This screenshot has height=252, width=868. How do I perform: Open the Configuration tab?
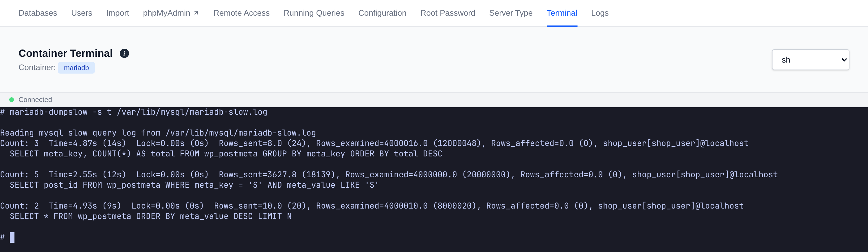[382, 13]
